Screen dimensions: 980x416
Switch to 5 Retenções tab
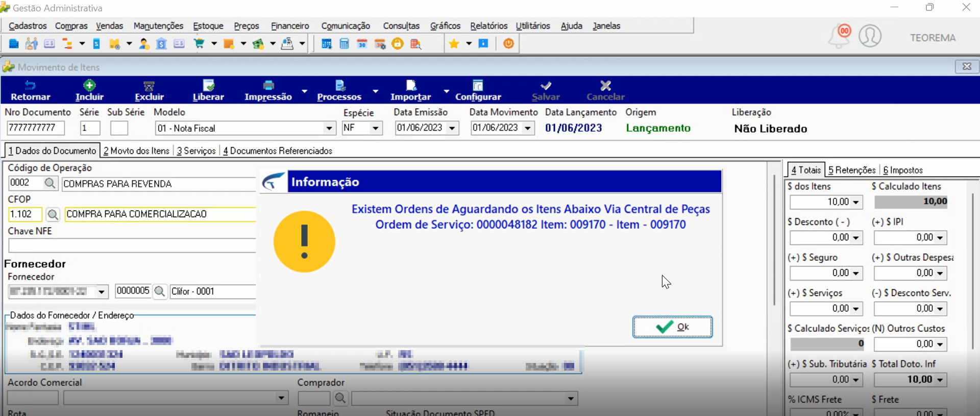coord(852,170)
